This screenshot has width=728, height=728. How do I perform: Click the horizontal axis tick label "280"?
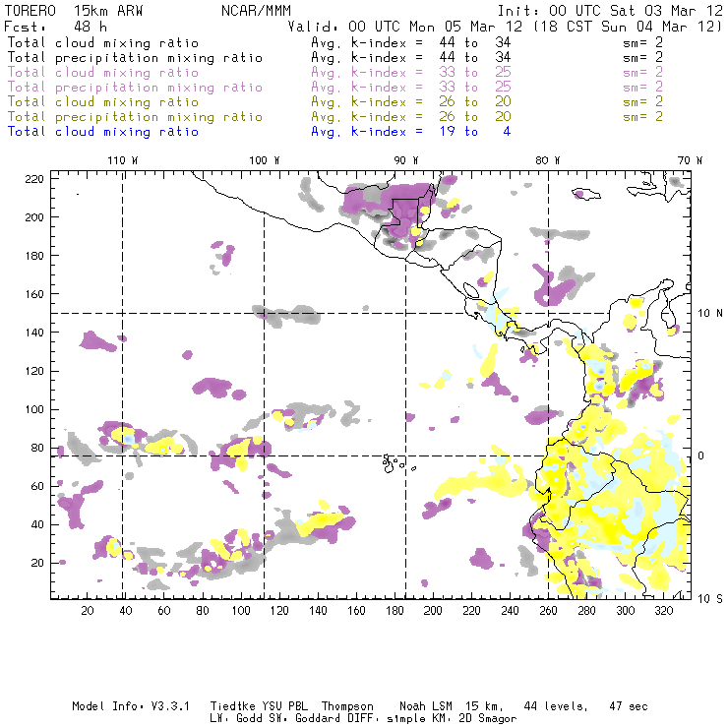(587, 611)
